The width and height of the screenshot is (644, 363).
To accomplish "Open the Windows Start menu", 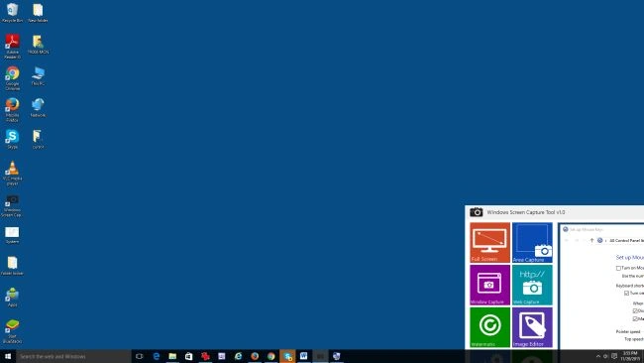I will click(8, 356).
